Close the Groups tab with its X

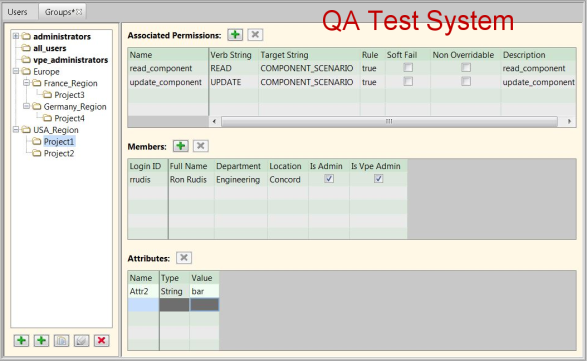79,12
